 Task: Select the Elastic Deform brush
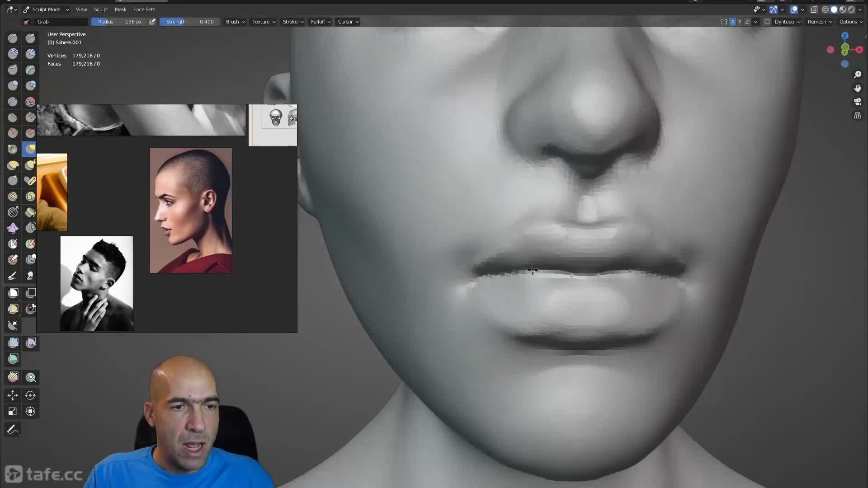click(x=13, y=165)
